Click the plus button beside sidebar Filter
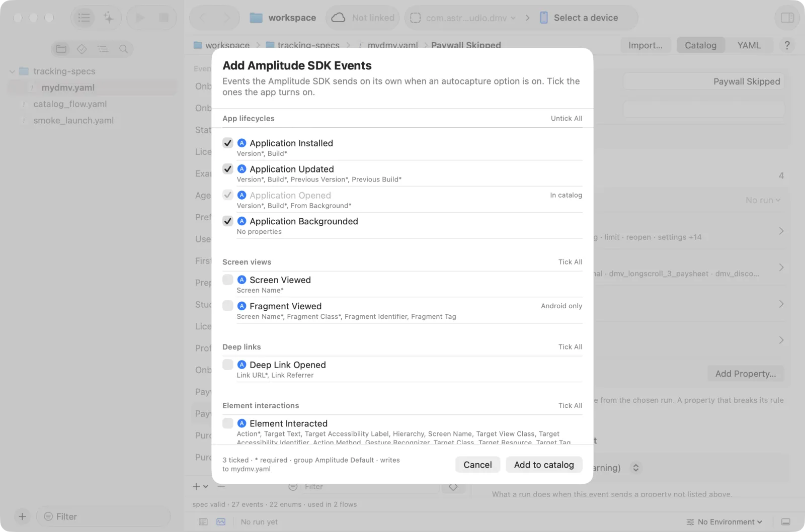805x532 pixels. (x=22, y=516)
